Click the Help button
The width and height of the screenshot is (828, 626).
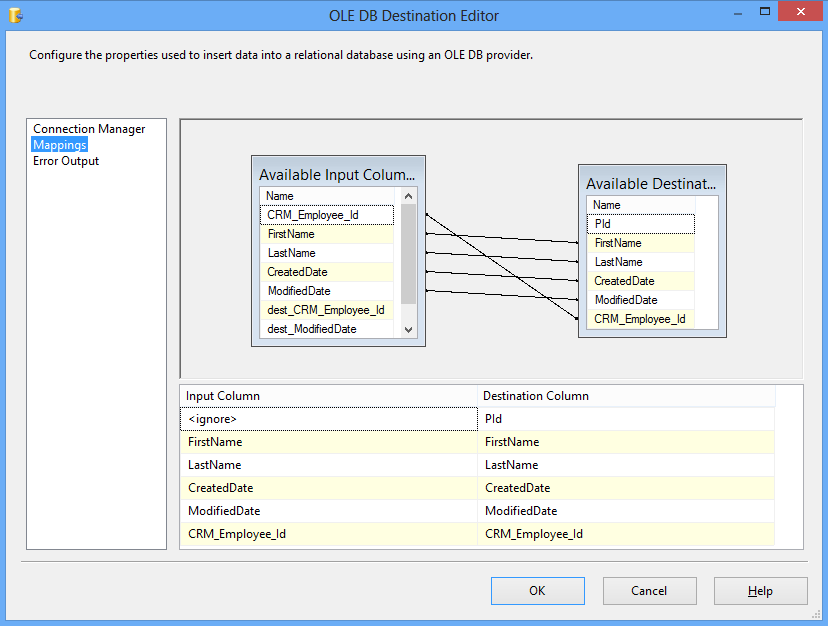[x=760, y=591]
